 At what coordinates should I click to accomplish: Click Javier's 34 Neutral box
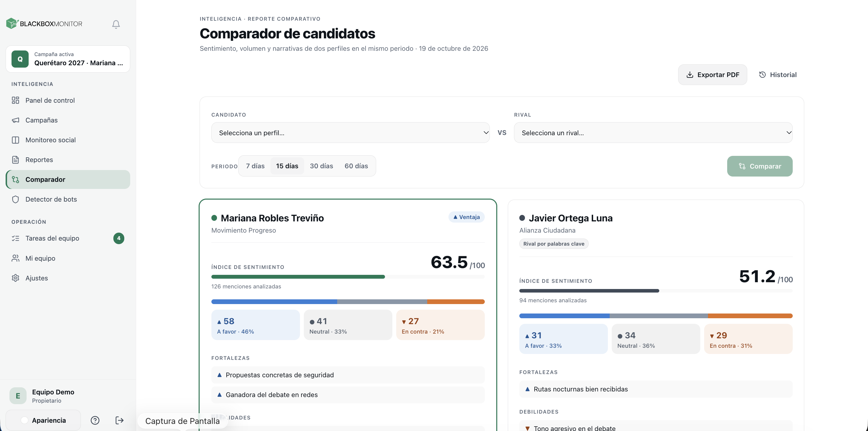pyautogui.click(x=656, y=339)
